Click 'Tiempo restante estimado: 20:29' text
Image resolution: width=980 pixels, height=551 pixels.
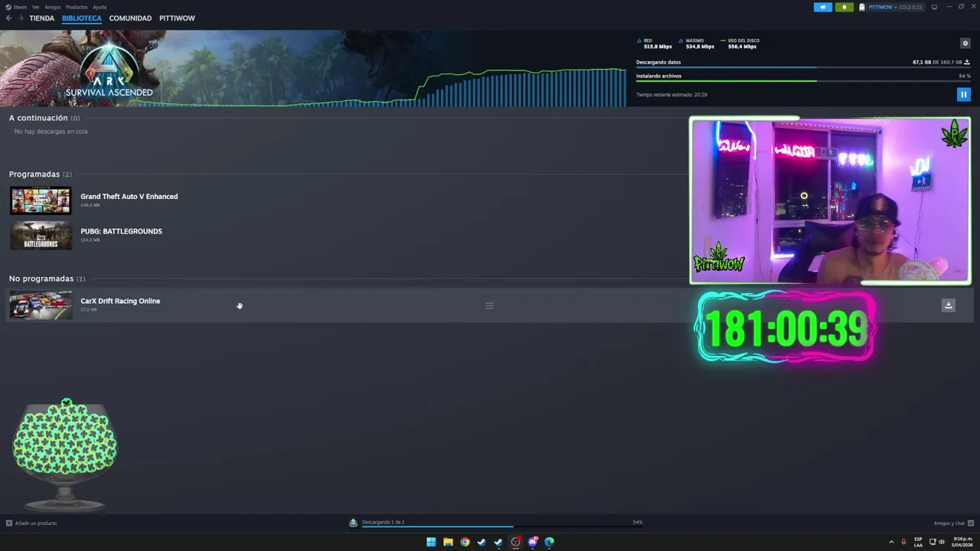coord(671,95)
